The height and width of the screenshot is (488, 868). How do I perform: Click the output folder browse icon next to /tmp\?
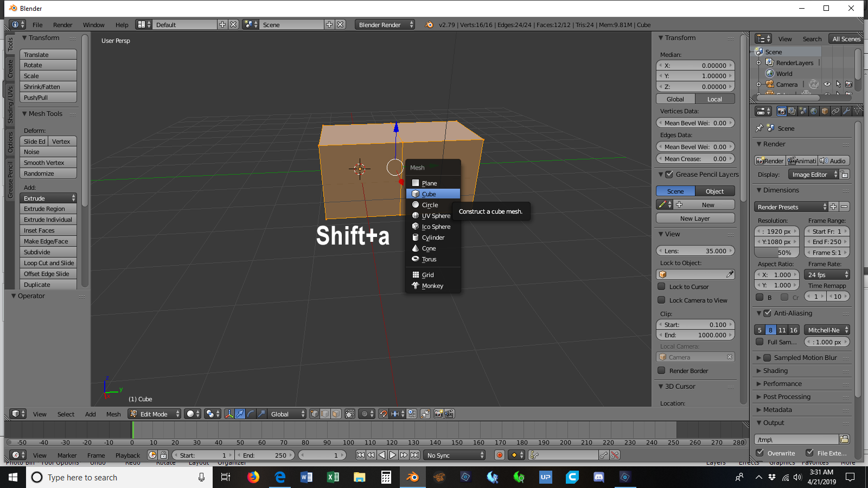tap(844, 439)
